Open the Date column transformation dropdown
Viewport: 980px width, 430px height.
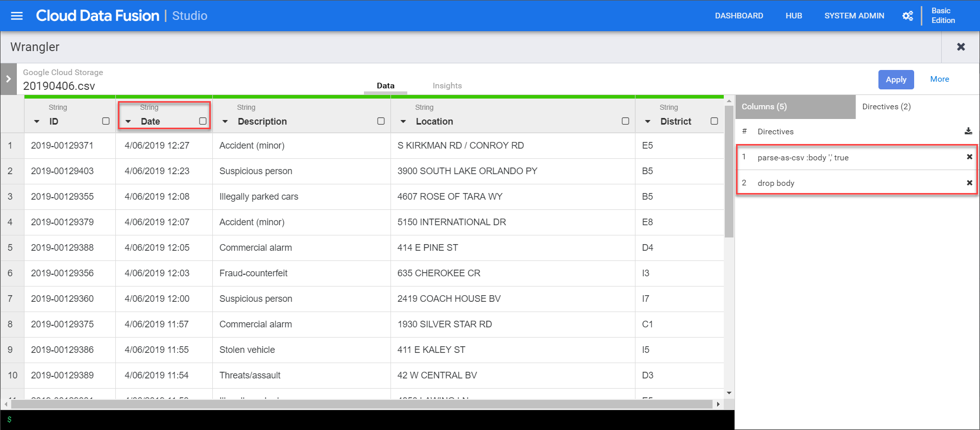pyautogui.click(x=129, y=122)
